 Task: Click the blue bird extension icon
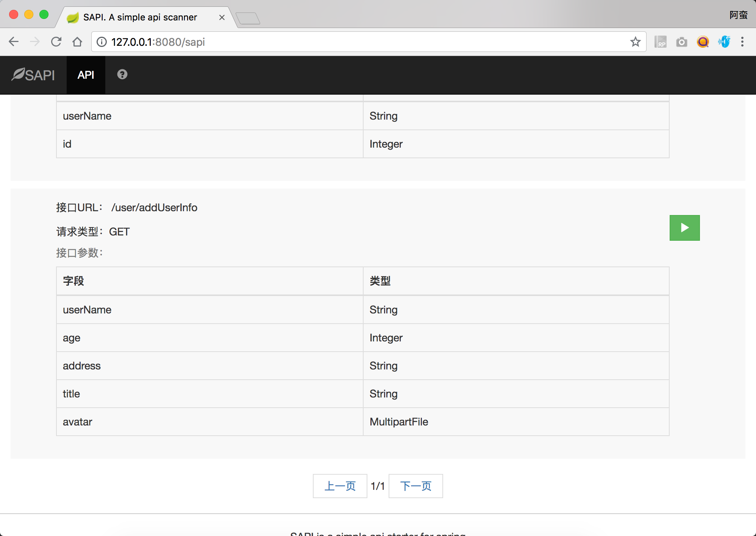tap(724, 42)
